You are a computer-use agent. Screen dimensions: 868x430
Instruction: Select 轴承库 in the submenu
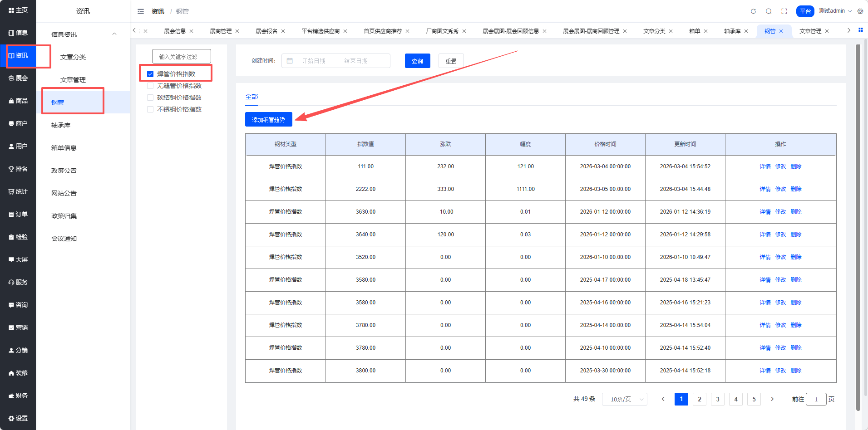(x=61, y=125)
